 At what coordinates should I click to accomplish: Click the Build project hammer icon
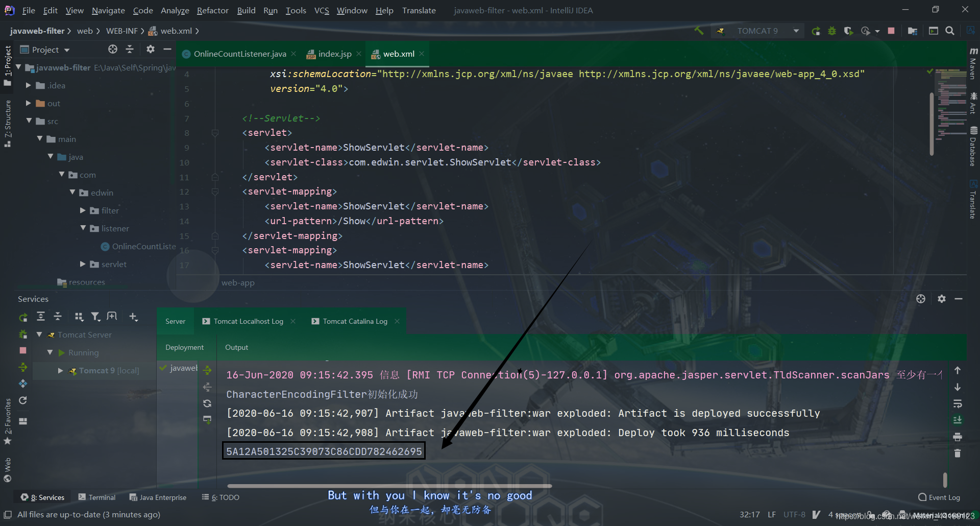699,31
